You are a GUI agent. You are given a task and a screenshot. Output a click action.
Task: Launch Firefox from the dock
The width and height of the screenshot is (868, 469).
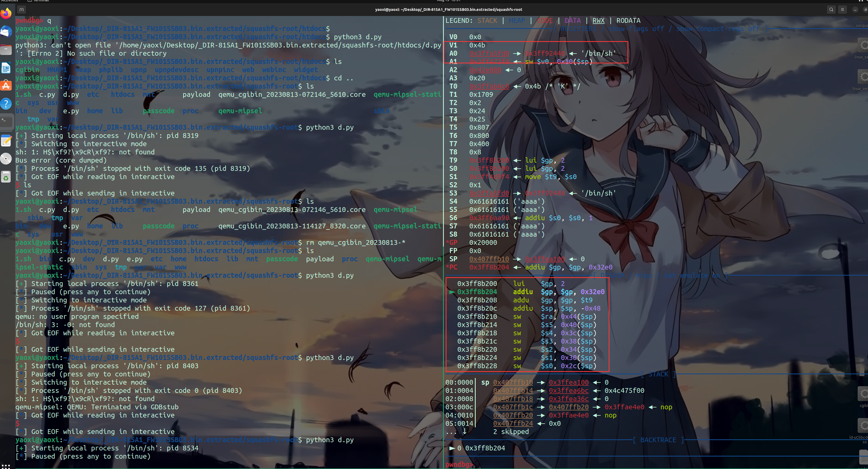tap(6, 14)
